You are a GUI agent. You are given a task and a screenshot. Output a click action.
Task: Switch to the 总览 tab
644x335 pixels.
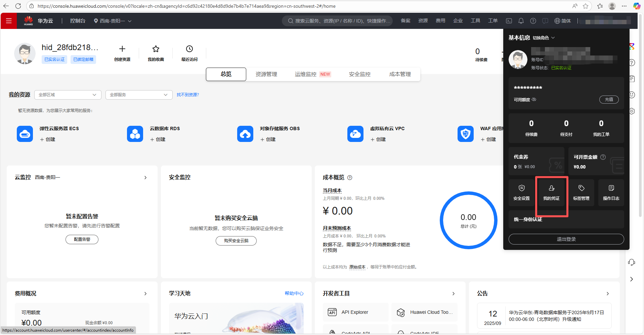[x=226, y=74]
